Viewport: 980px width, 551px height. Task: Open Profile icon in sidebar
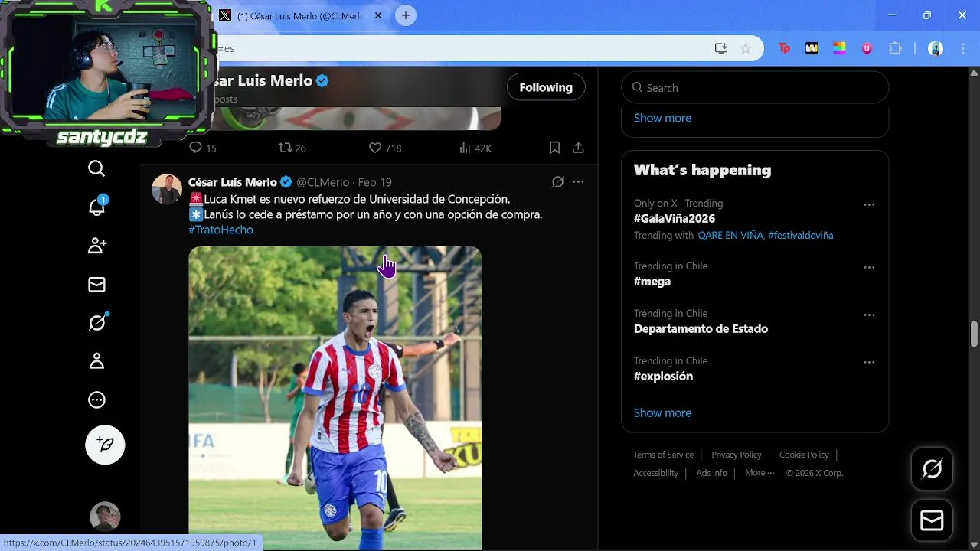(x=96, y=361)
